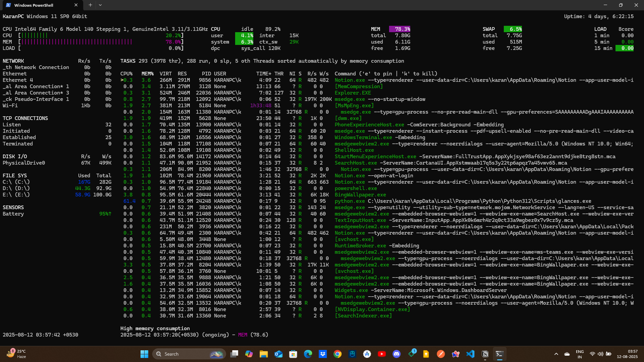
Task: Open the Windows Start menu
Action: click(x=144, y=354)
